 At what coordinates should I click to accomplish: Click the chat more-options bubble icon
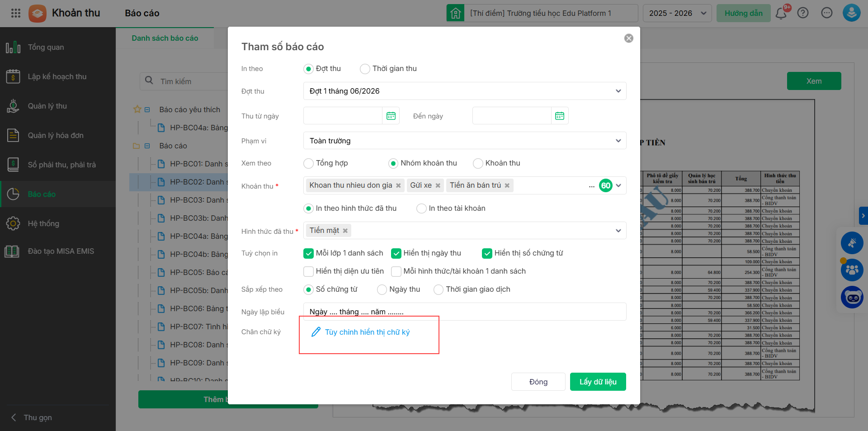pos(827,13)
